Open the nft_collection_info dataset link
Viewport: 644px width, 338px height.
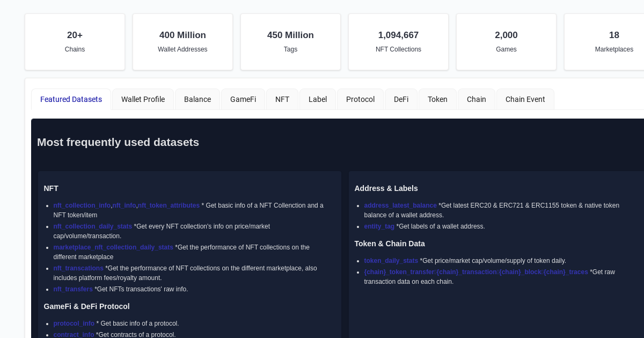[x=82, y=205]
